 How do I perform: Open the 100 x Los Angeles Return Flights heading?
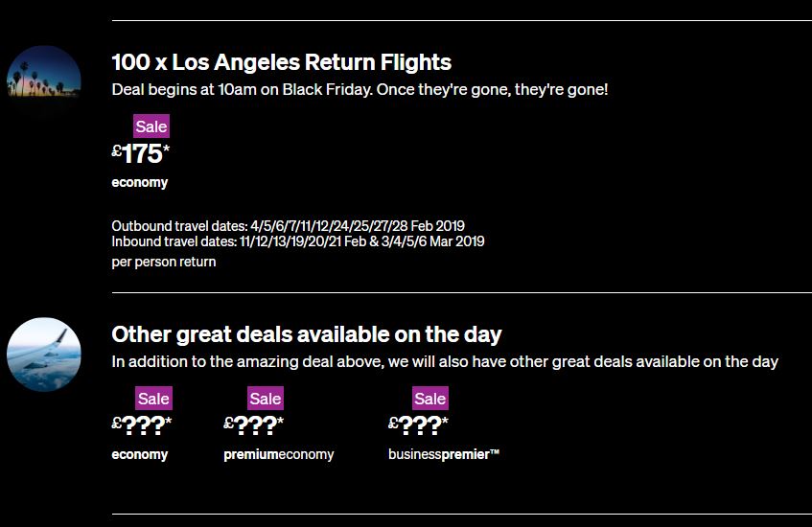(x=281, y=62)
